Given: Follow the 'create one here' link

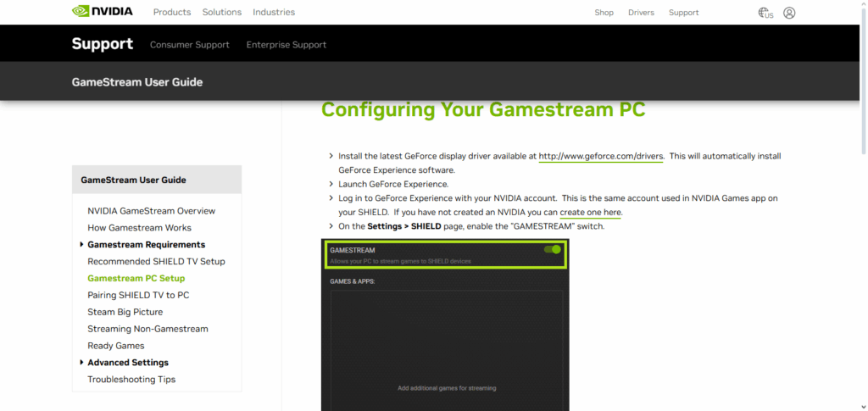Looking at the screenshot, I should pos(591,213).
